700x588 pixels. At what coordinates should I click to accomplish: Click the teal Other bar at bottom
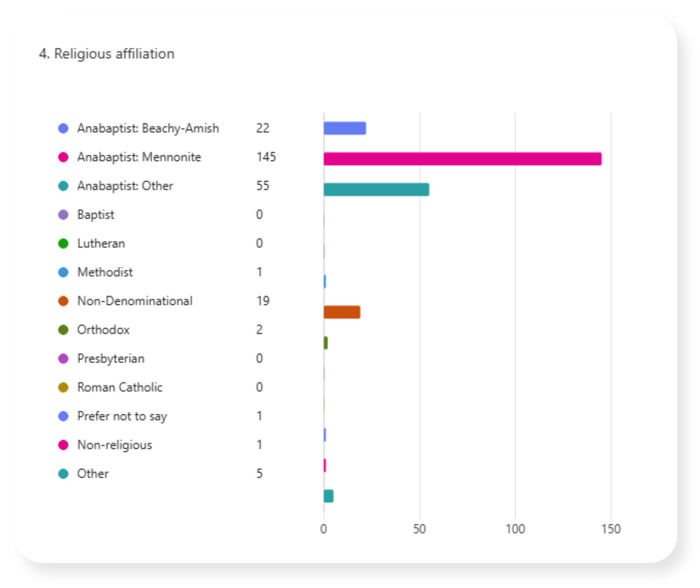pos(328,496)
